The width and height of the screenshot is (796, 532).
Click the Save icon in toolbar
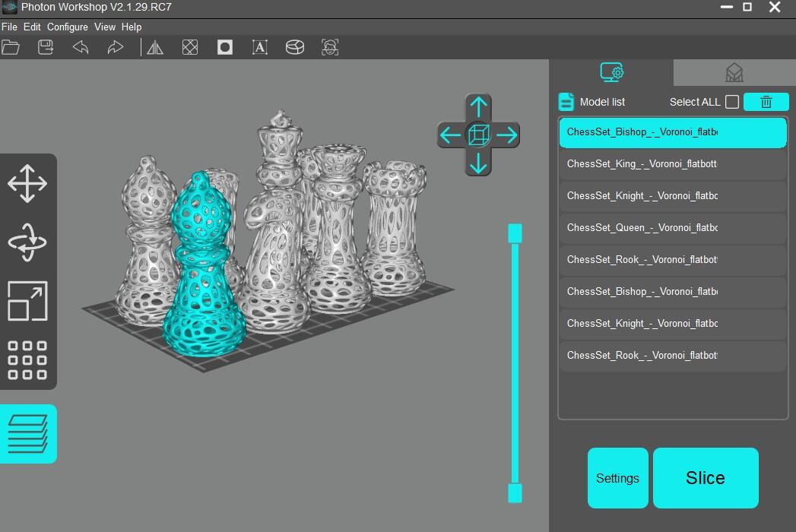click(46, 47)
